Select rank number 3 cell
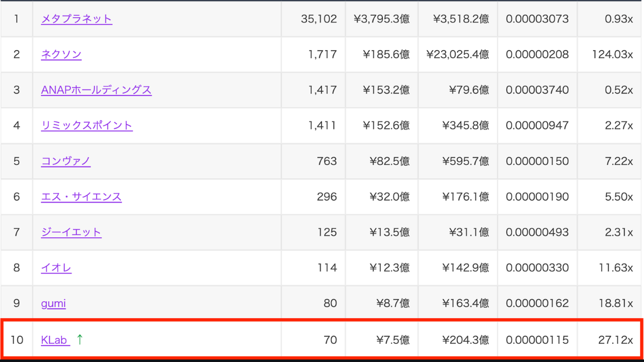This screenshot has width=644, height=362. pyautogui.click(x=17, y=90)
